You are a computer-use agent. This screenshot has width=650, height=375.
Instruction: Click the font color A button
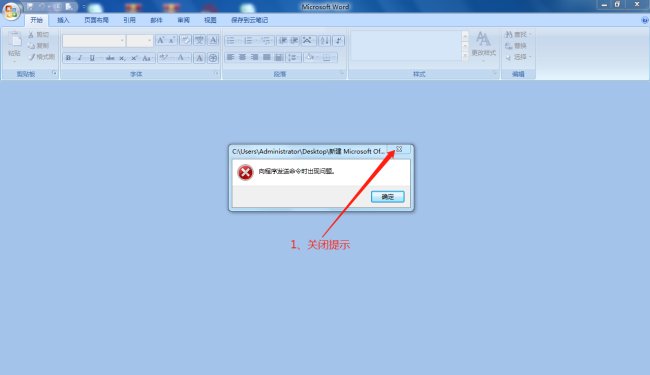181,58
